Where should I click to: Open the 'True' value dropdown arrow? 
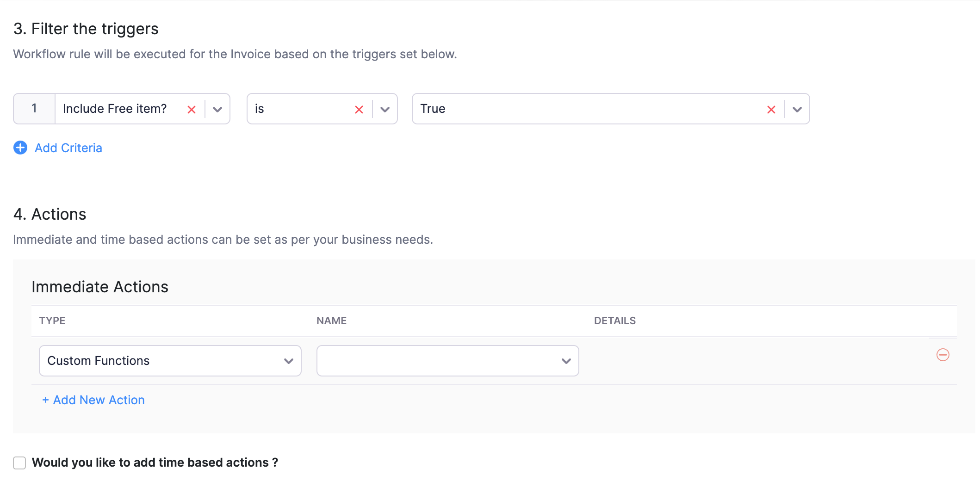[x=797, y=110]
